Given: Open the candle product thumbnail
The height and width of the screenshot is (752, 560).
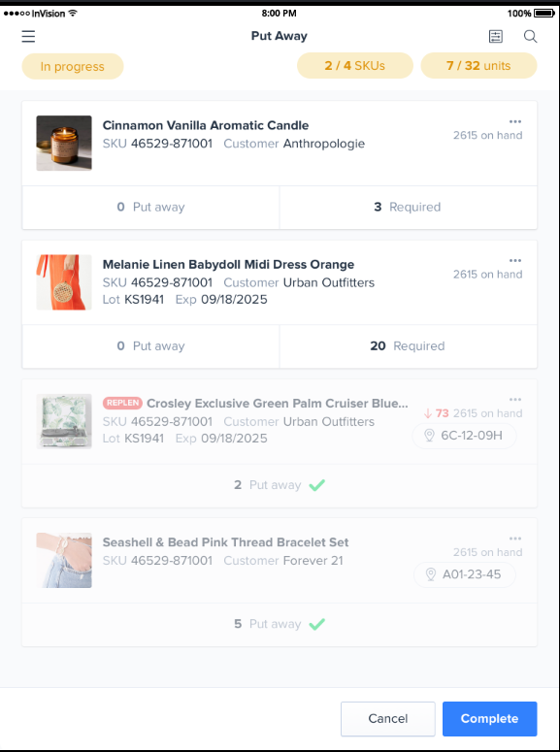Looking at the screenshot, I should (x=64, y=143).
